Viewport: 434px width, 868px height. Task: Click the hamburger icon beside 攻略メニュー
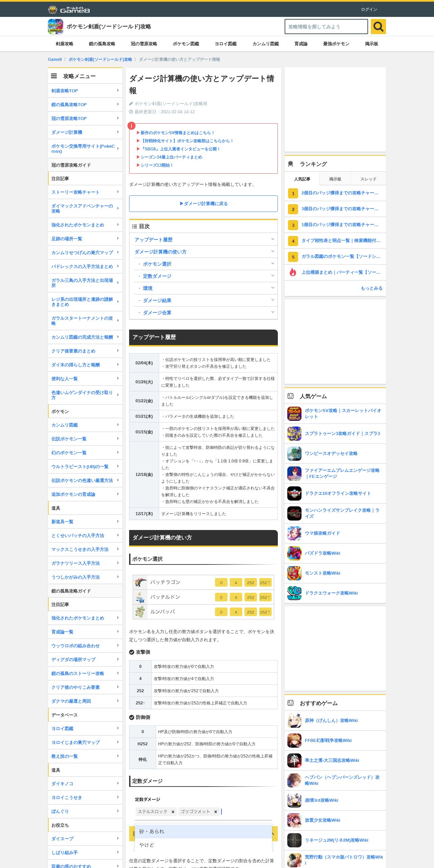pos(54,76)
